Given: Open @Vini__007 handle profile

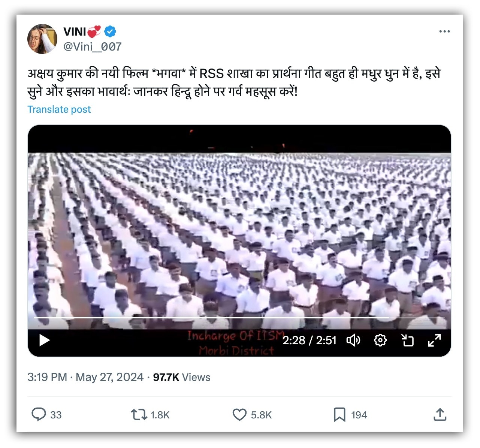Looking at the screenshot, I should point(93,46).
